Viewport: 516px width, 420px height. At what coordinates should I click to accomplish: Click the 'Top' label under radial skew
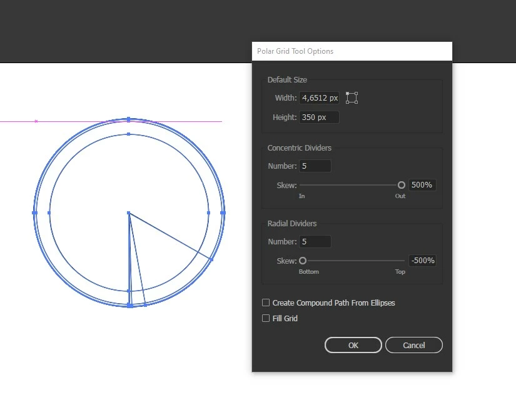(x=400, y=272)
